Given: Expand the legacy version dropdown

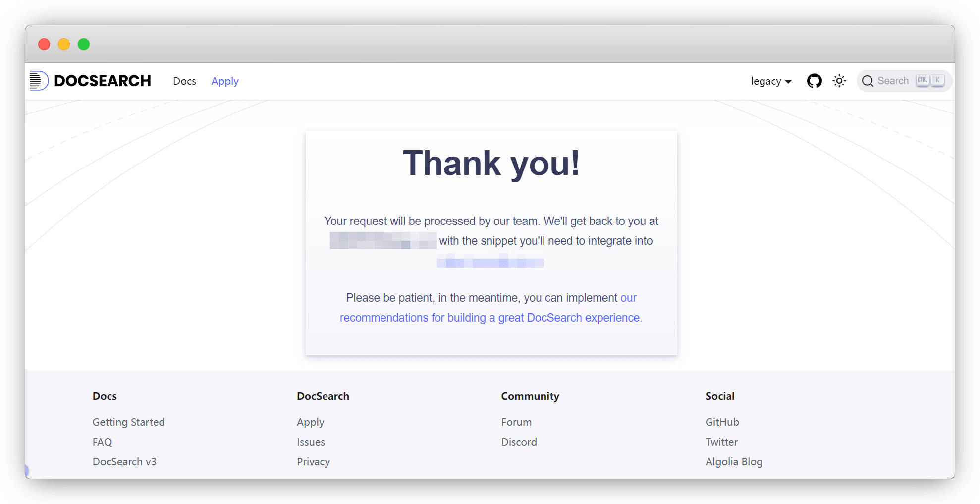Looking at the screenshot, I should (771, 81).
